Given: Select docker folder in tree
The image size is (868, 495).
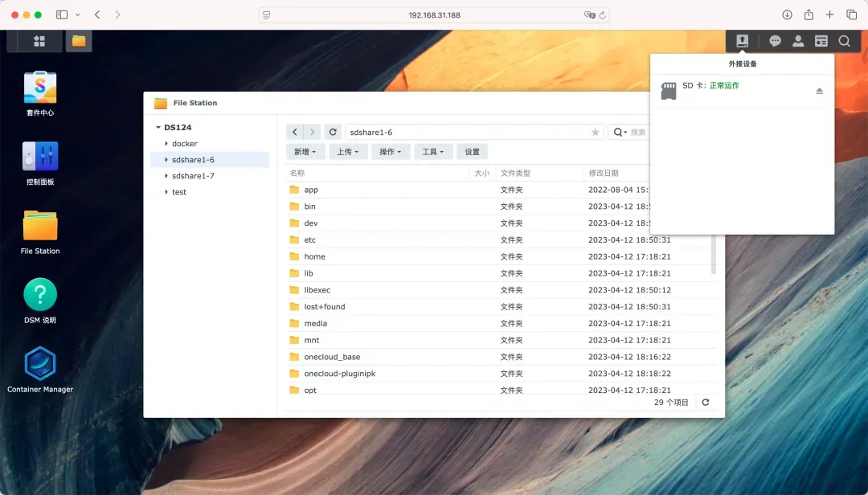Looking at the screenshot, I should [x=184, y=143].
